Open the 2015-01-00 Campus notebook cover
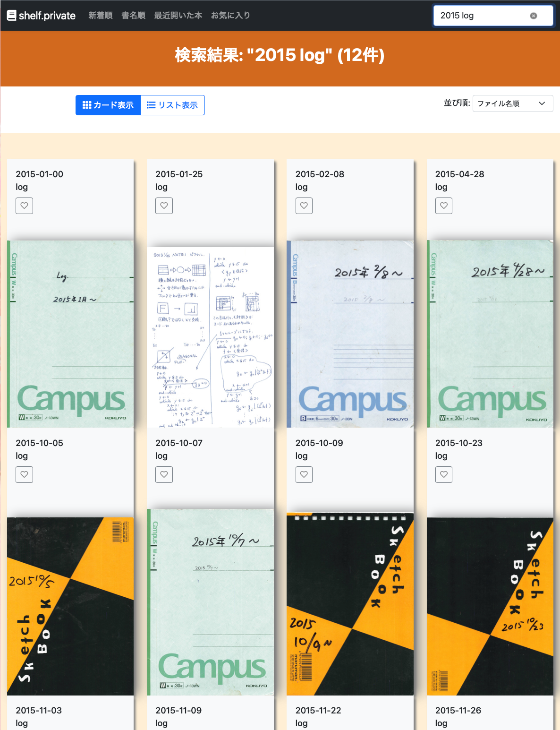This screenshot has width=560, height=730. [70, 334]
